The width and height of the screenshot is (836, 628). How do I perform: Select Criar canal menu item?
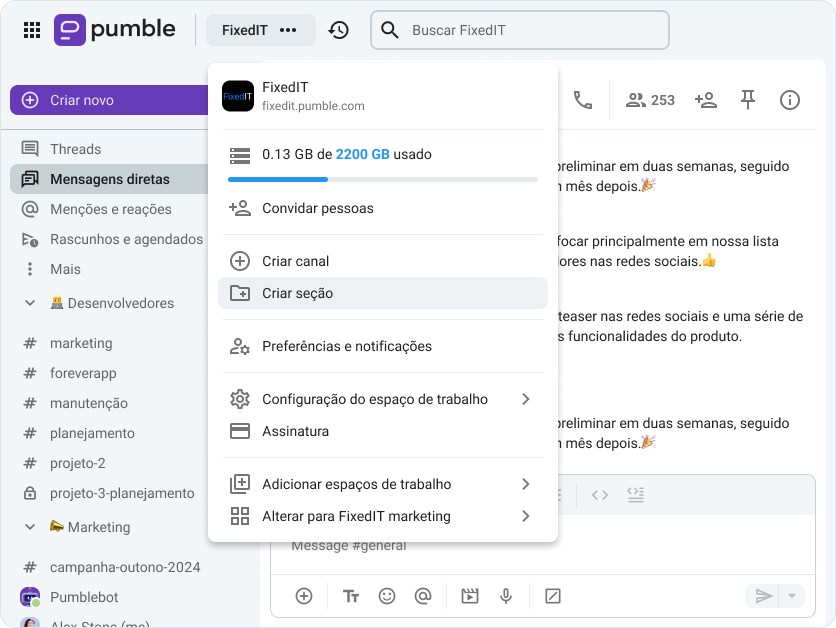[295, 261]
